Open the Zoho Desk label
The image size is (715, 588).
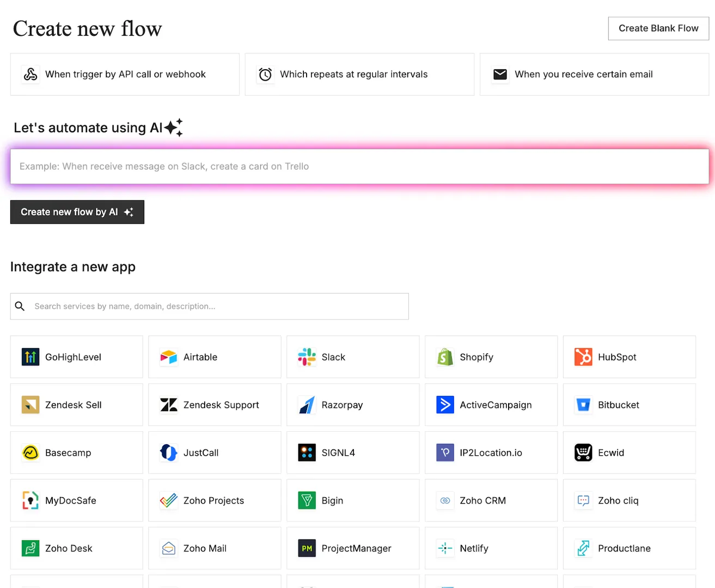[69, 549]
